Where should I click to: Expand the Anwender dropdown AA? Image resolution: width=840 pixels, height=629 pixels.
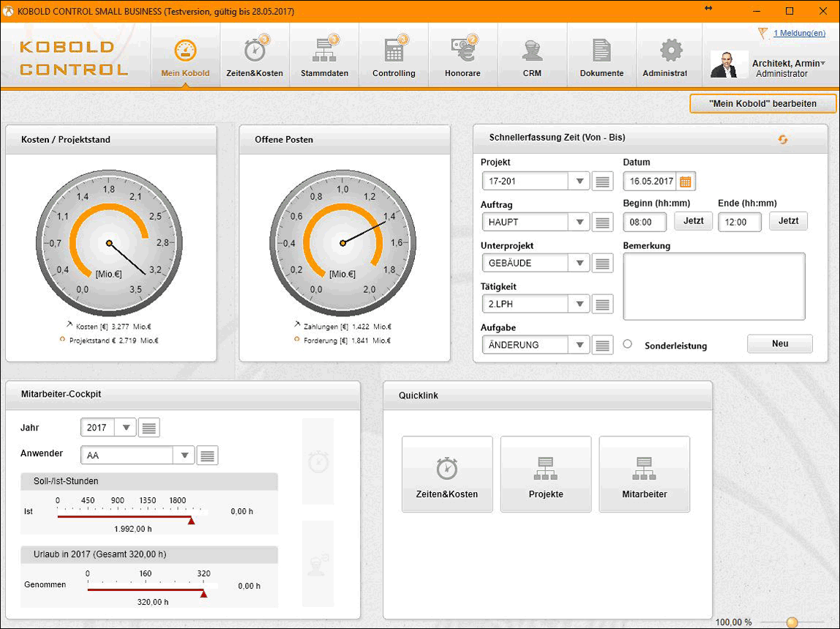183,455
